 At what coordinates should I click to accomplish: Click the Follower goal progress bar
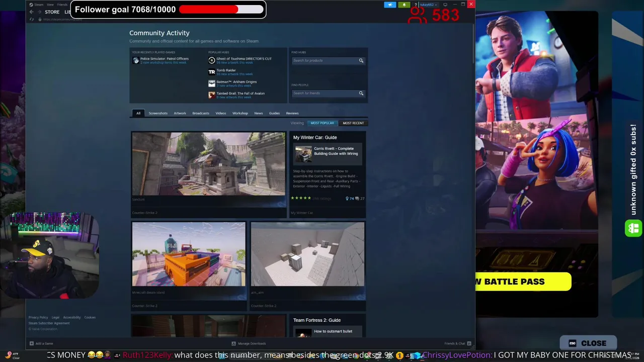click(221, 9)
